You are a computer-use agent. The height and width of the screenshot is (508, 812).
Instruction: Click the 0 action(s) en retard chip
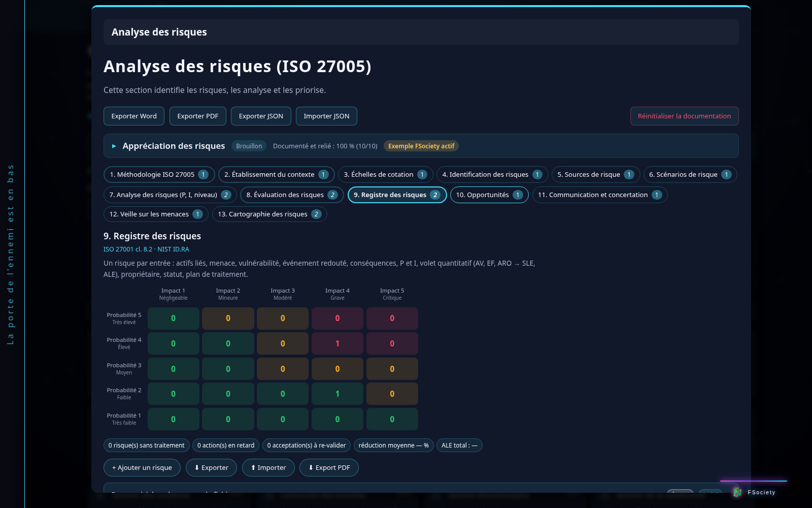[226, 446]
